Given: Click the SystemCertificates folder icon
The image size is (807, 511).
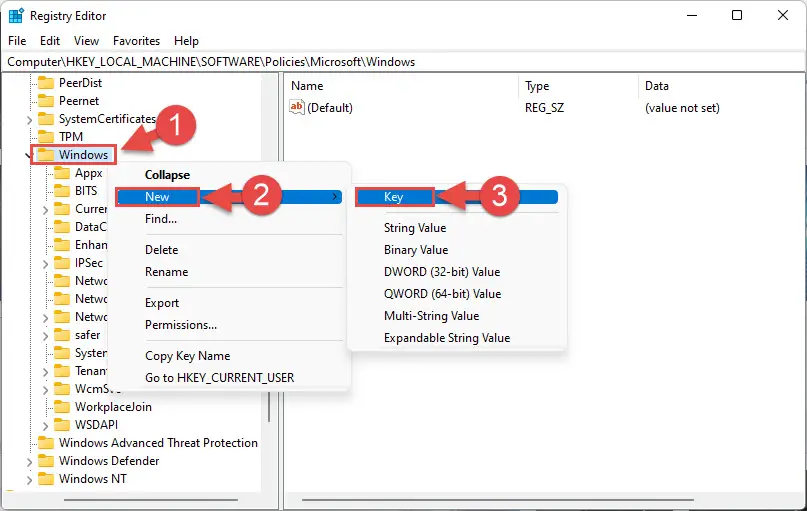Looking at the screenshot, I should 46,119.
